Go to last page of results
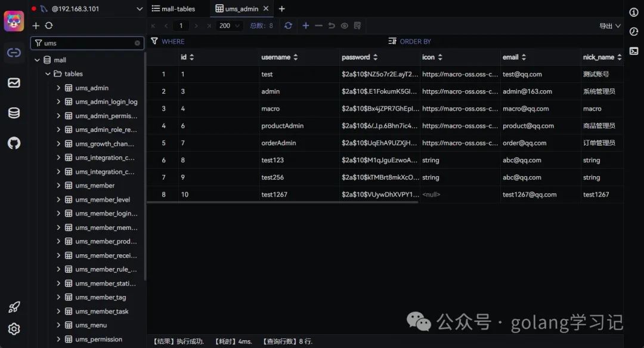The width and height of the screenshot is (644, 348). pos(209,26)
